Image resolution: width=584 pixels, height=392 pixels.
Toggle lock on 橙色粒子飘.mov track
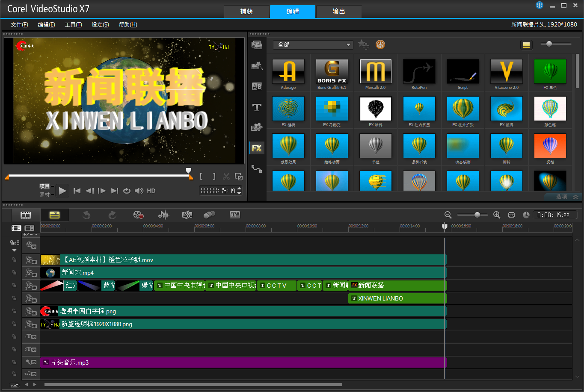(x=14, y=259)
